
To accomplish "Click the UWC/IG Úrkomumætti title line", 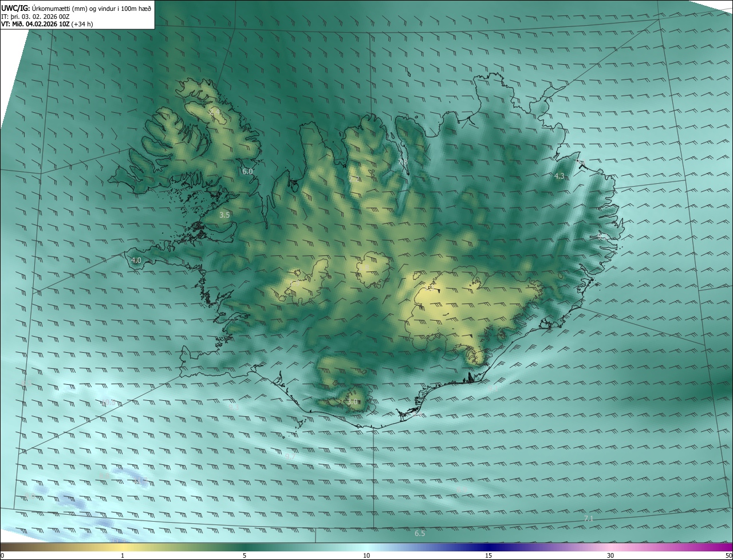I will tap(76, 9).
